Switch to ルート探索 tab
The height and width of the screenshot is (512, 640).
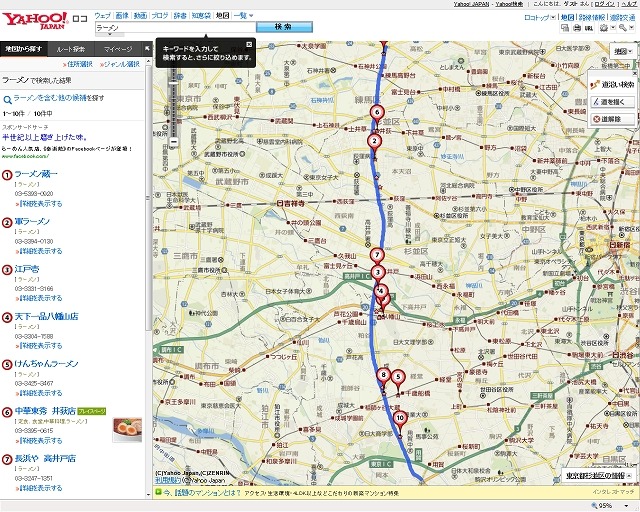(71, 49)
